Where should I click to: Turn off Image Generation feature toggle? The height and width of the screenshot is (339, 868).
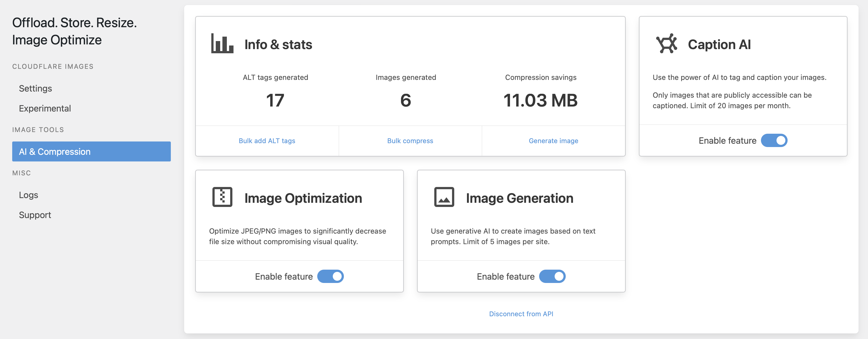[552, 276]
